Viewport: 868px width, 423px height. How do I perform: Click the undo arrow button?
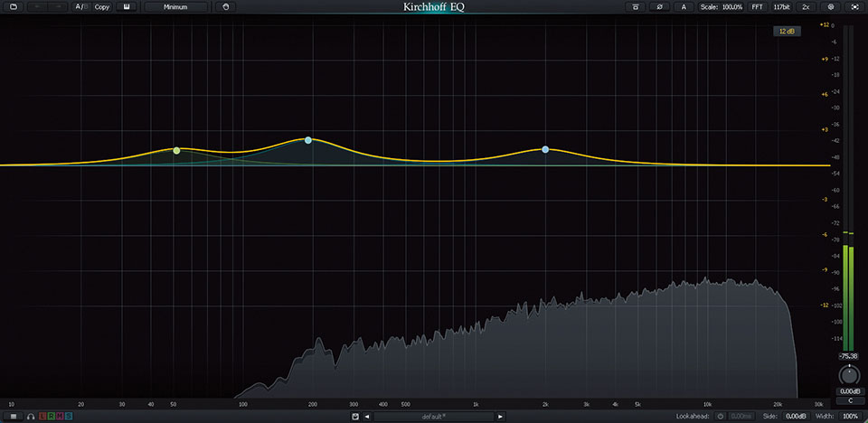[38, 7]
